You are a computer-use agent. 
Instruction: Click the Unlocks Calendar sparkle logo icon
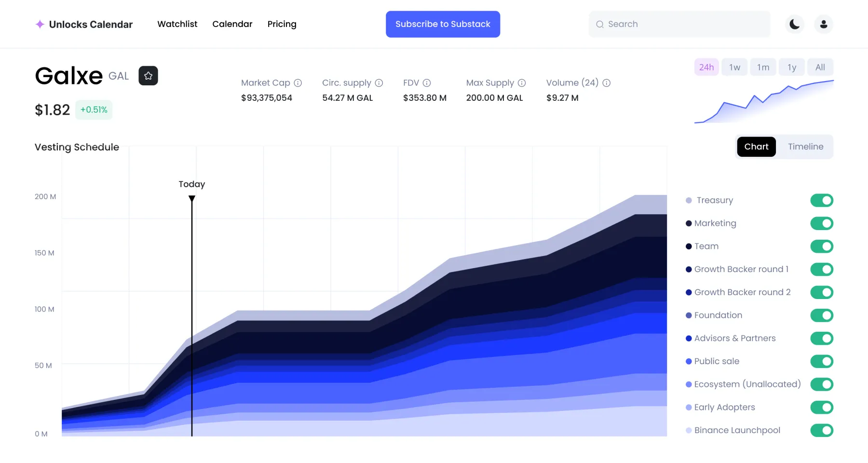(40, 24)
